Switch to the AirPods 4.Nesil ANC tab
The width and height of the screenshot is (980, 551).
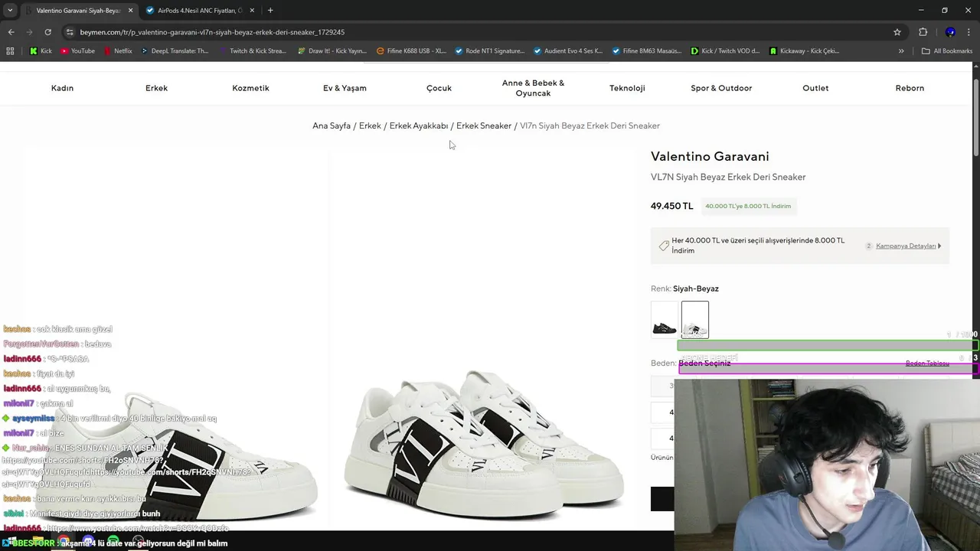[199, 11]
